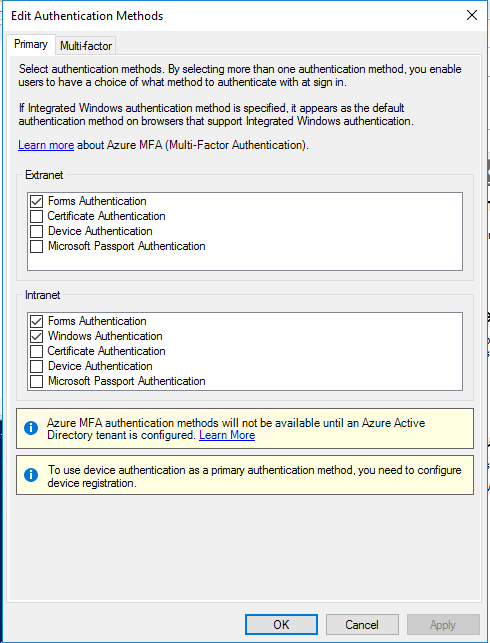This screenshot has height=643, width=490.
Task: Open Learn More link in Azure tenant notice
Action: (x=227, y=435)
